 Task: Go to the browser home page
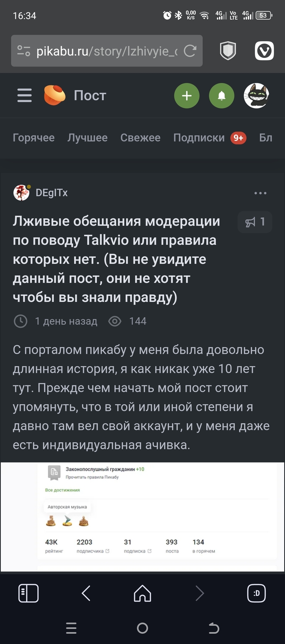[x=142, y=593]
